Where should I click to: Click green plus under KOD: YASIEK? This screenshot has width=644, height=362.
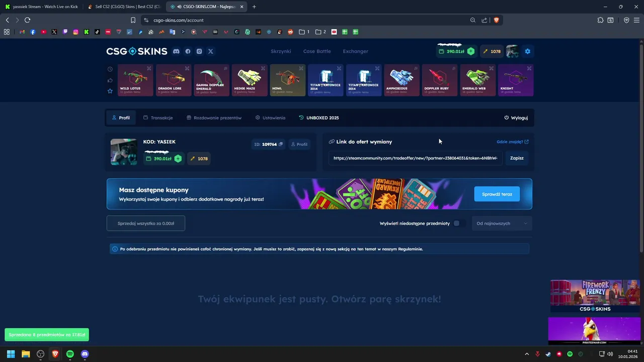178,159
